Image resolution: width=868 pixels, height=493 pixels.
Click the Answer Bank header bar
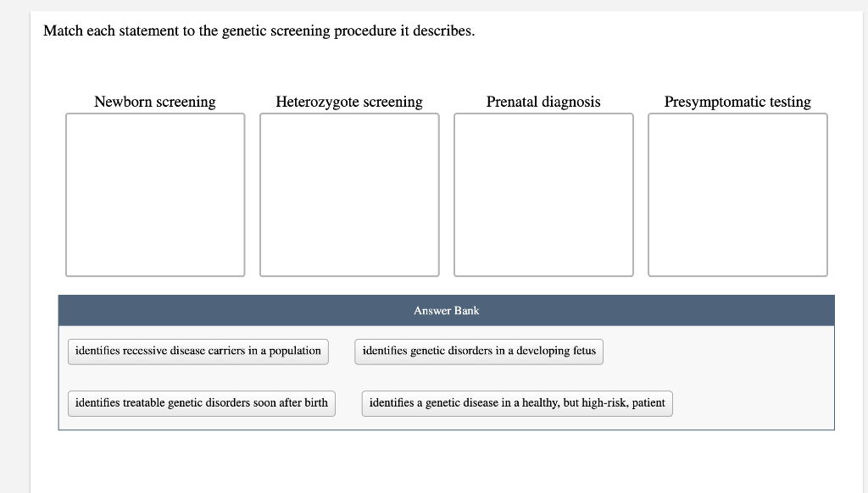(446, 310)
